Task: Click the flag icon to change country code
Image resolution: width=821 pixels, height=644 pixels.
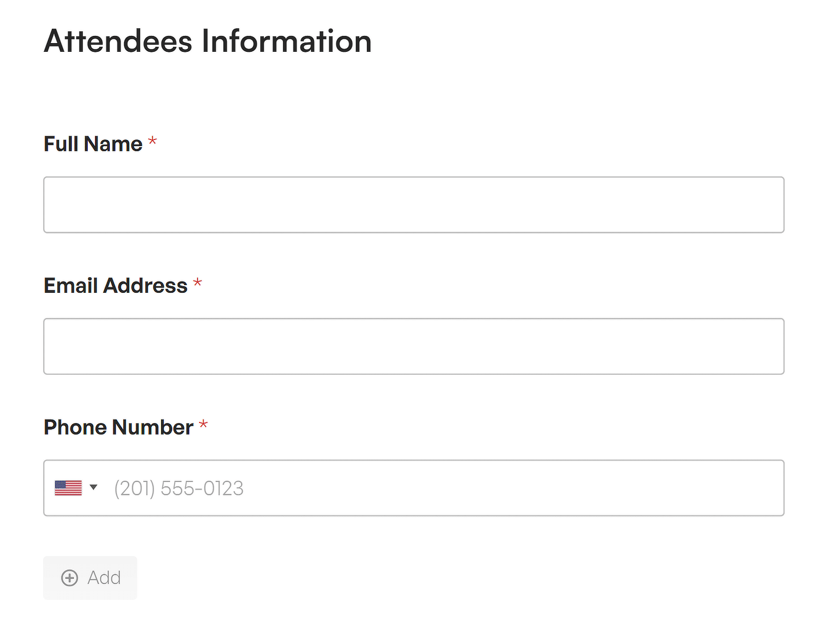Action: 68,488
